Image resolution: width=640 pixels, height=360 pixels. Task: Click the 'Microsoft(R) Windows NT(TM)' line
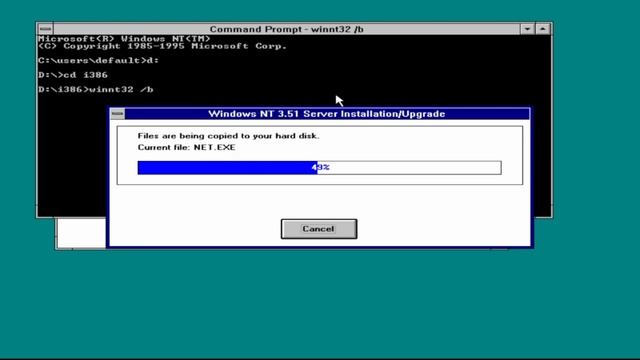(x=124, y=39)
